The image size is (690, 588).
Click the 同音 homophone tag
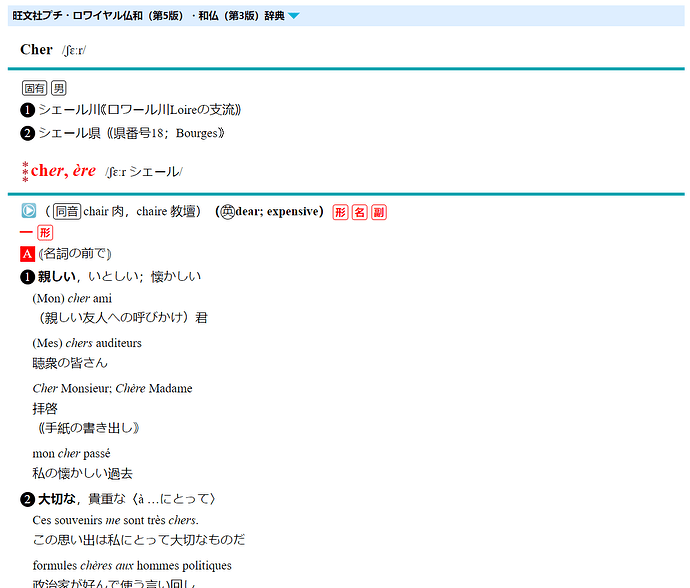pos(67,212)
